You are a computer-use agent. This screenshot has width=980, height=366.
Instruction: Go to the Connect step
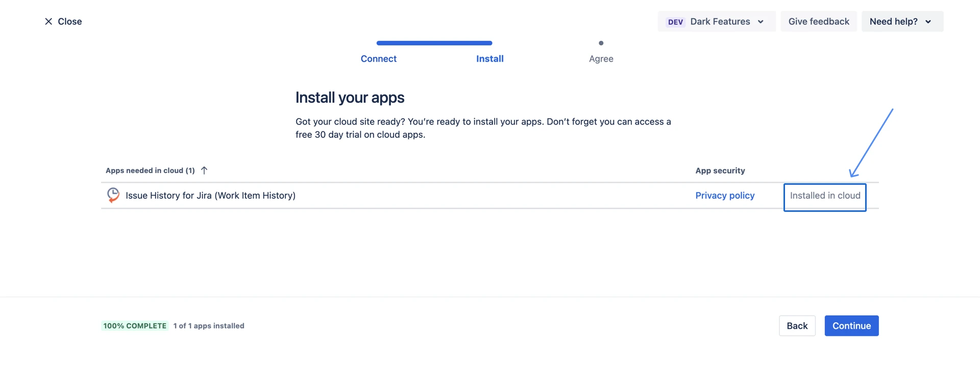379,59
